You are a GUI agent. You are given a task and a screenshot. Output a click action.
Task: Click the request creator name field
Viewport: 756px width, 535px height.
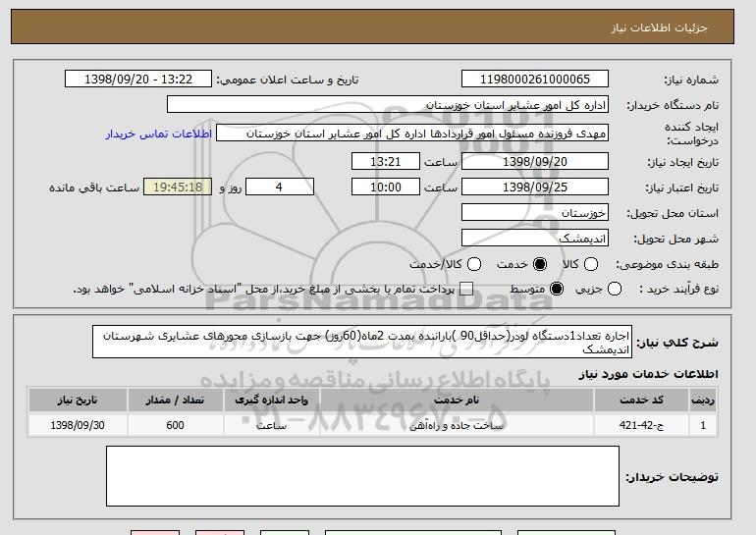pos(412,134)
